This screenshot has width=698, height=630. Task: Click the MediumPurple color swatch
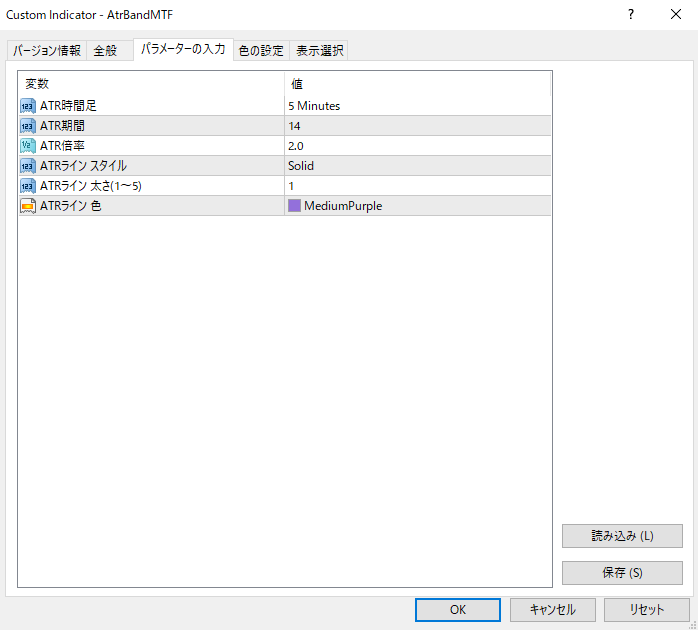pos(294,206)
